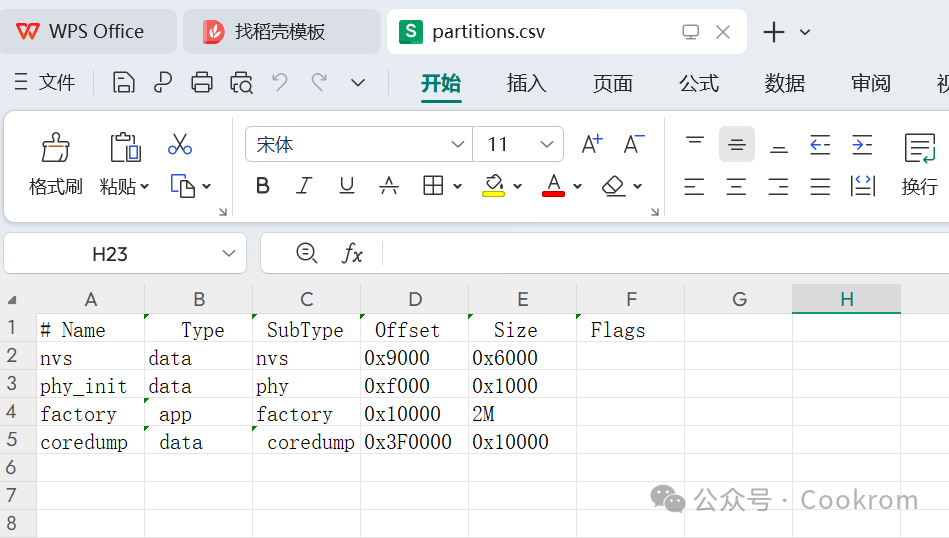Open the 宋体 font name dropdown
949x538 pixels.
(x=458, y=145)
